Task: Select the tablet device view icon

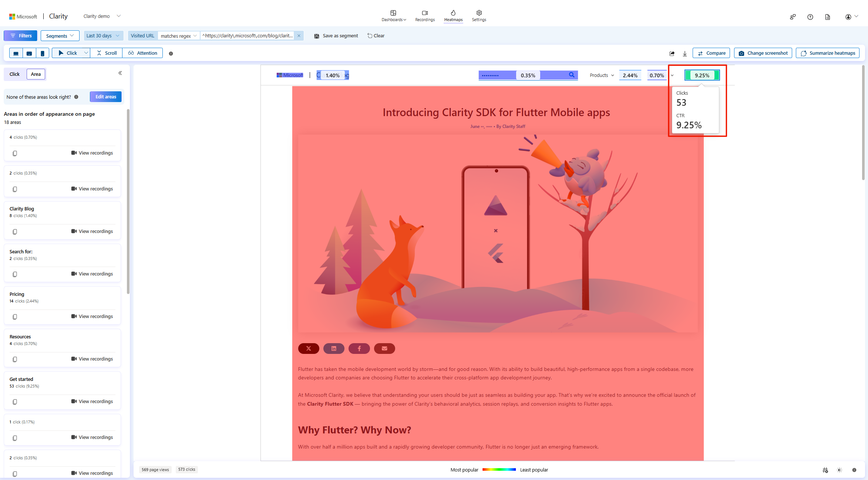Action: click(29, 53)
